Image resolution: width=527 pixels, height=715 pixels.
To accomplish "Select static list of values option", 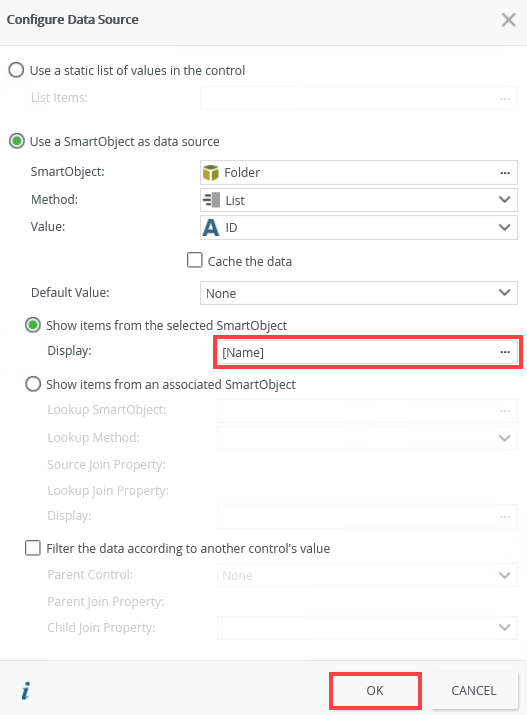I will (16, 70).
